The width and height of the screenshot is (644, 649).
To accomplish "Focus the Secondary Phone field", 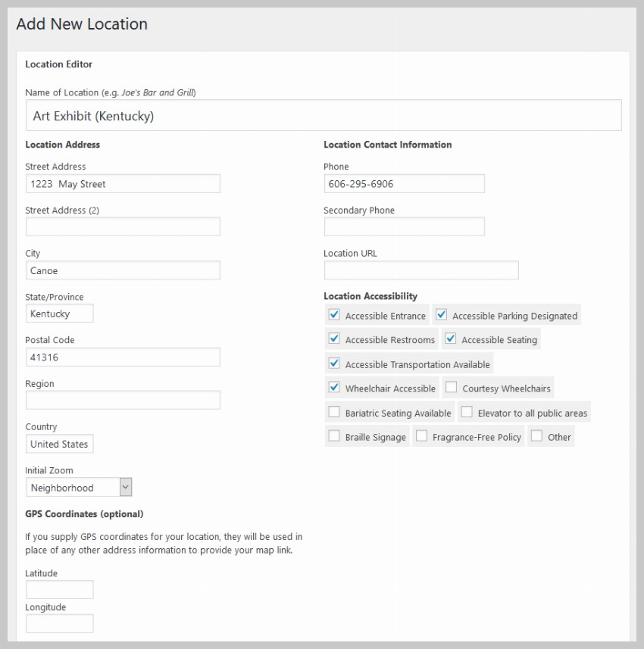I will coord(404,227).
